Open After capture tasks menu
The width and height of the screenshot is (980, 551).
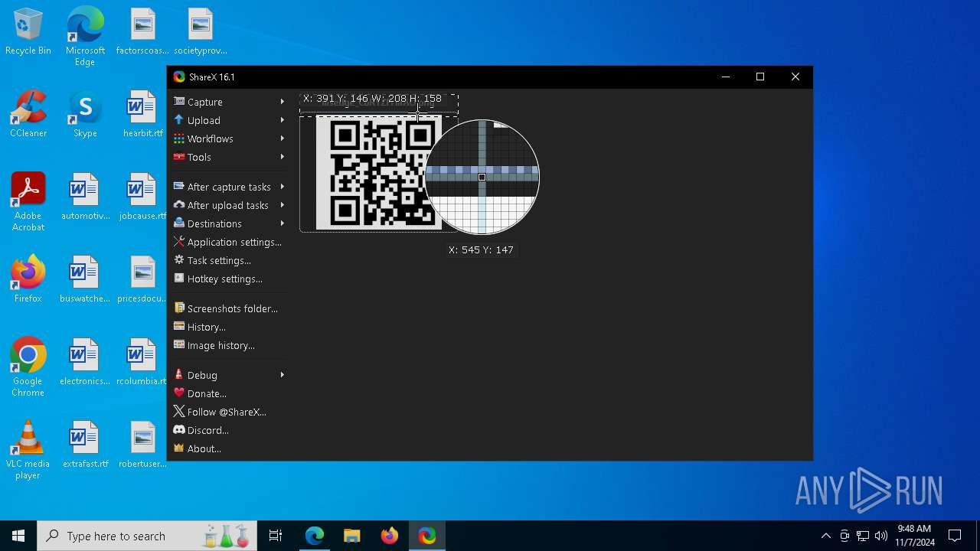(229, 187)
